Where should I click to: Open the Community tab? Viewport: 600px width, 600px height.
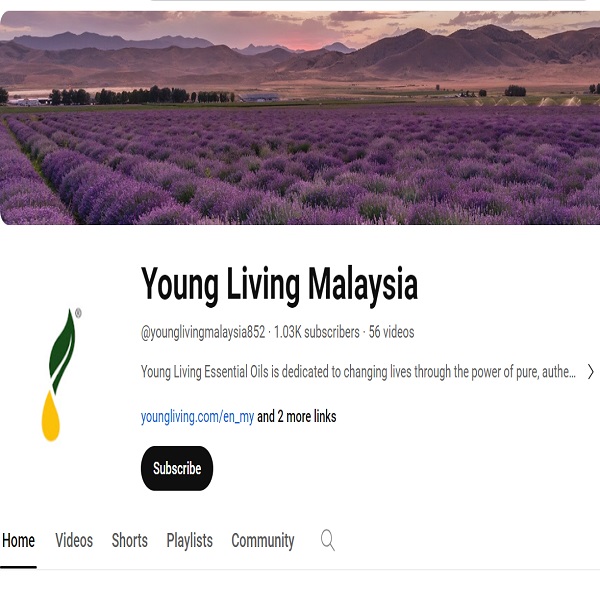262,540
